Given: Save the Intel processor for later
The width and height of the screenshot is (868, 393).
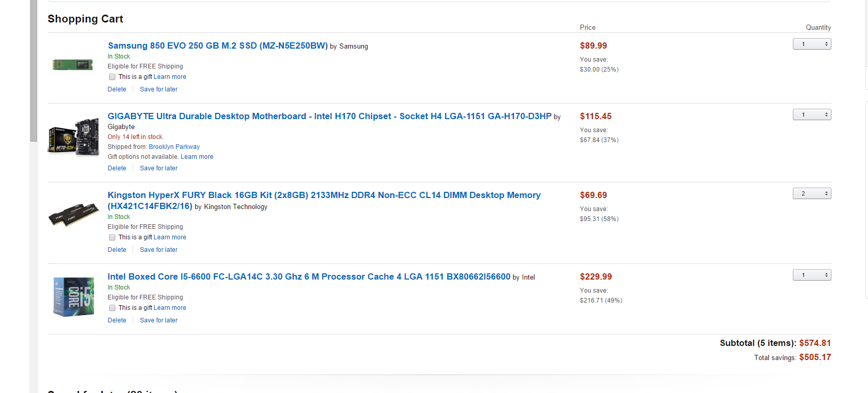Looking at the screenshot, I should point(159,320).
